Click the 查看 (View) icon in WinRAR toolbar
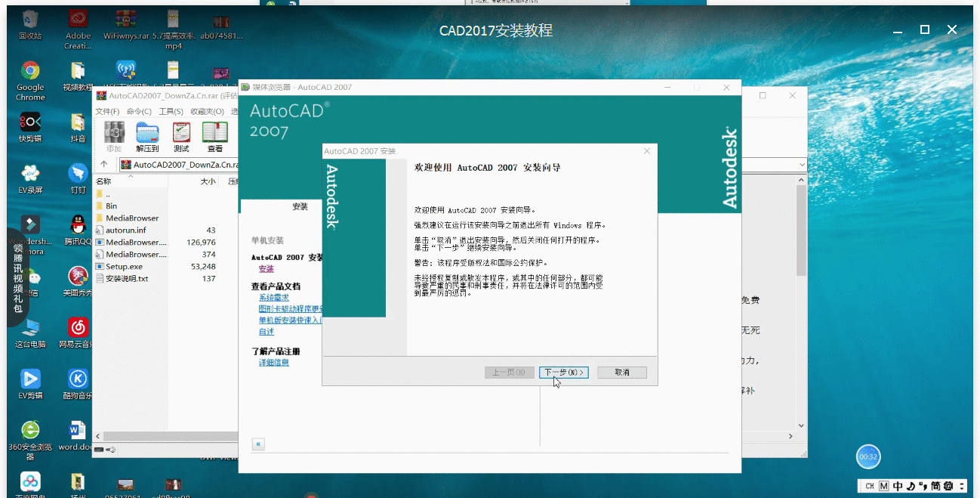Screen dimensions: 980x498 [x=214, y=138]
